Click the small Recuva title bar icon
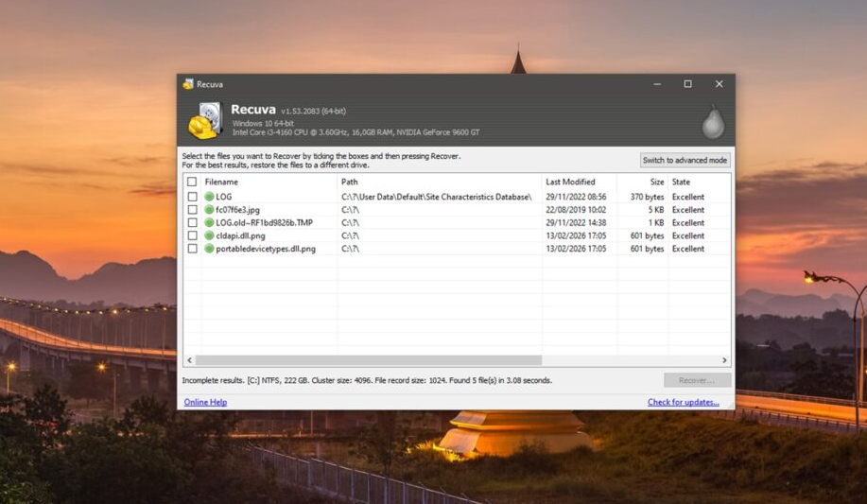 point(188,84)
